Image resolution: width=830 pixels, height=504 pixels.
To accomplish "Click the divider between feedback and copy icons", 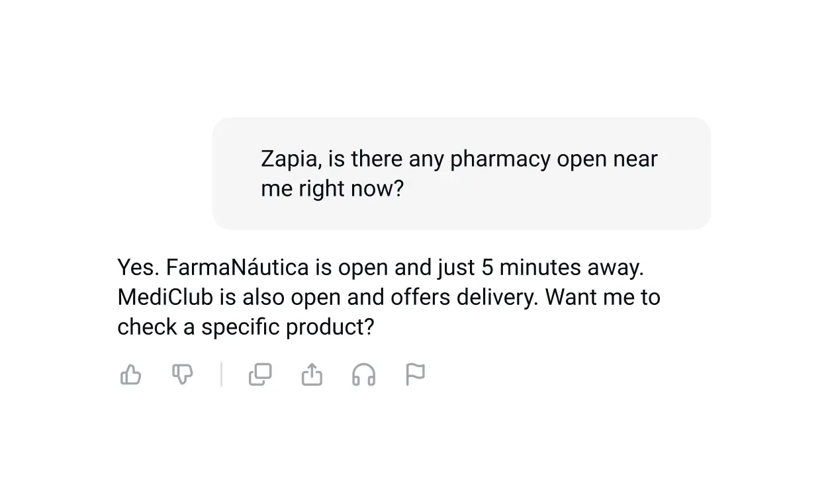I will [221, 375].
